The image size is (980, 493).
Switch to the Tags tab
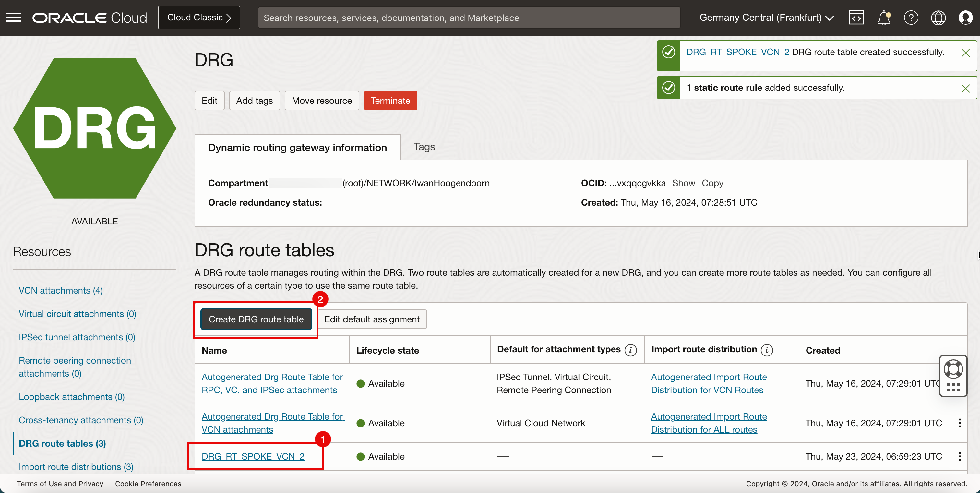point(424,147)
